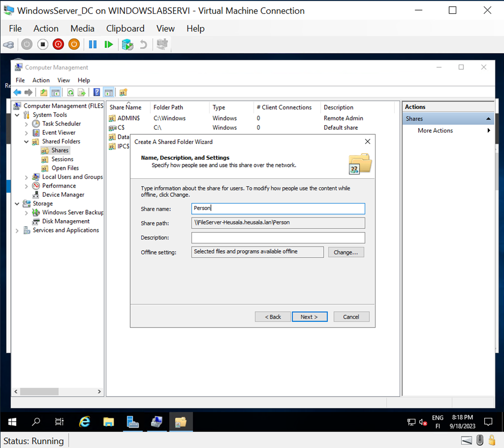Collapse the System Tools section
504x448 pixels.
[x=17, y=114]
